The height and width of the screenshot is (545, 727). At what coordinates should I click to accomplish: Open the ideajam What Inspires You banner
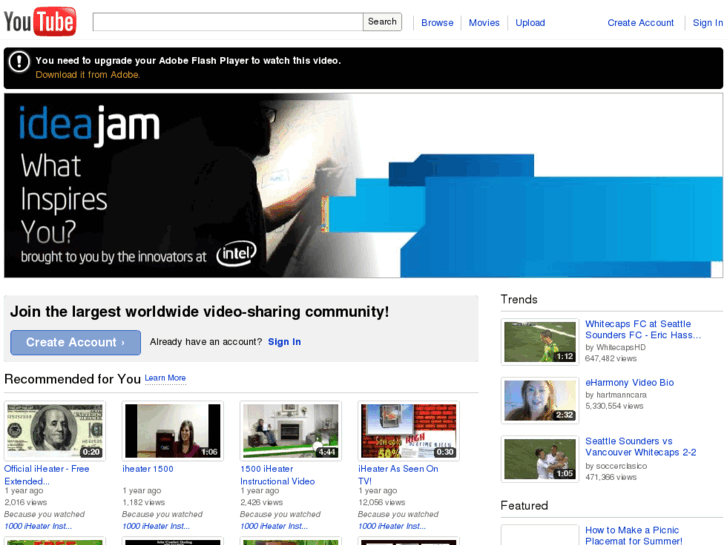(x=364, y=186)
